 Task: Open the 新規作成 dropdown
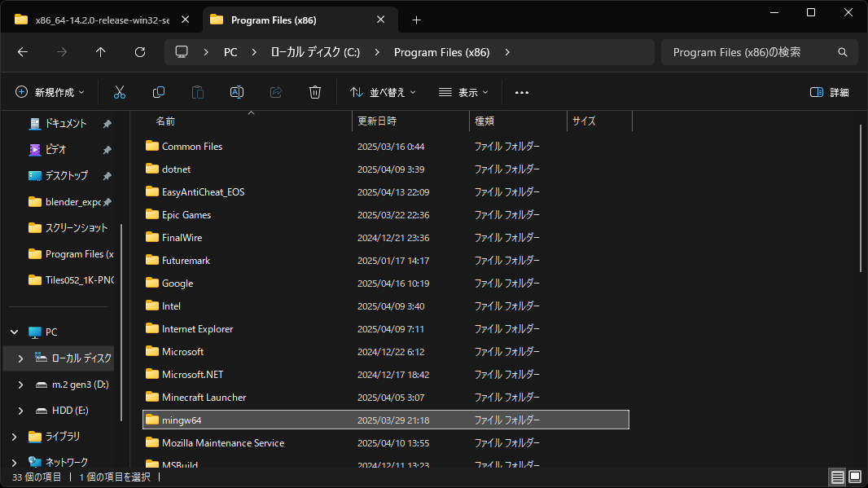(50, 93)
